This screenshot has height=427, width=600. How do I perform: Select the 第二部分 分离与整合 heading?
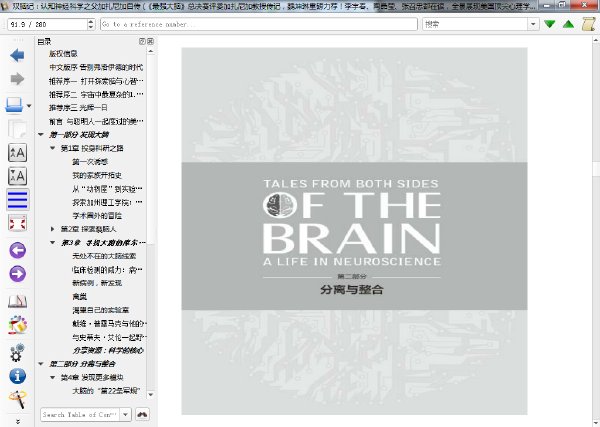[82, 364]
